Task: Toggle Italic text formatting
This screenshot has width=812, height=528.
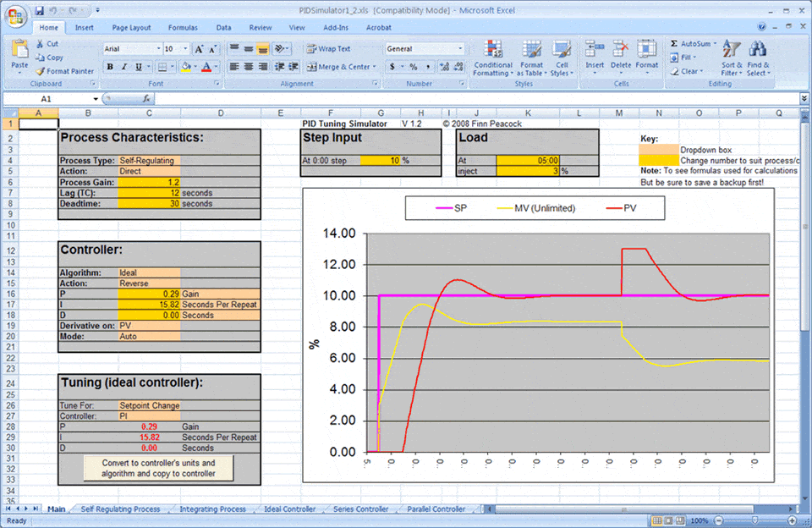Action: 124,67
